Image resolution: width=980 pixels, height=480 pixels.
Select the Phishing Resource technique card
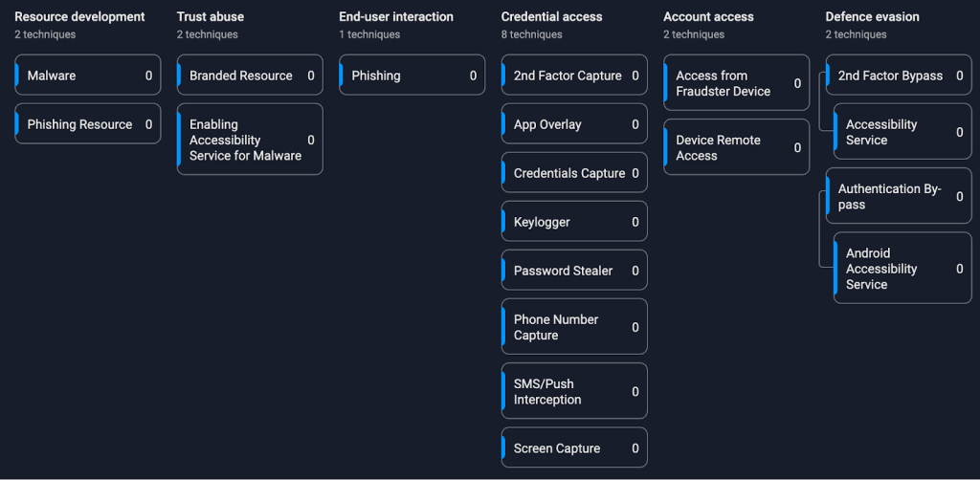click(x=87, y=124)
